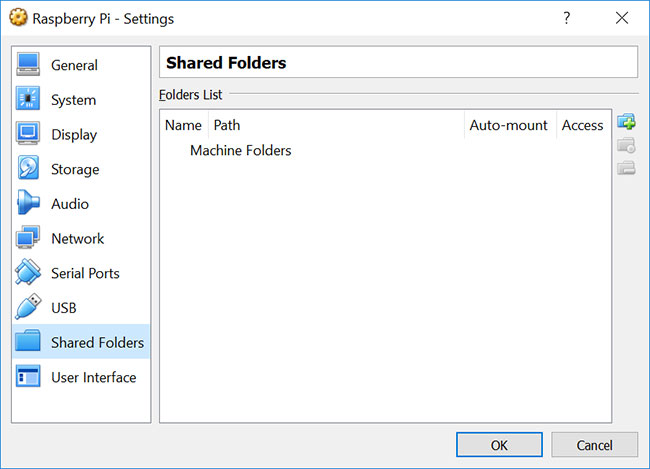Open the Network settings category
The width and height of the screenshot is (650, 469).
81,238
